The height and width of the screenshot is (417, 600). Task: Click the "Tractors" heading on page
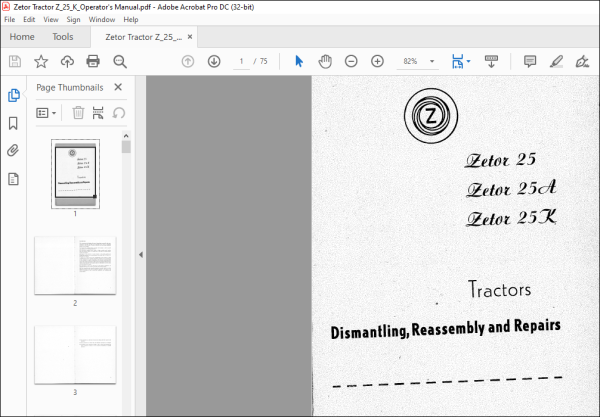[x=499, y=289]
